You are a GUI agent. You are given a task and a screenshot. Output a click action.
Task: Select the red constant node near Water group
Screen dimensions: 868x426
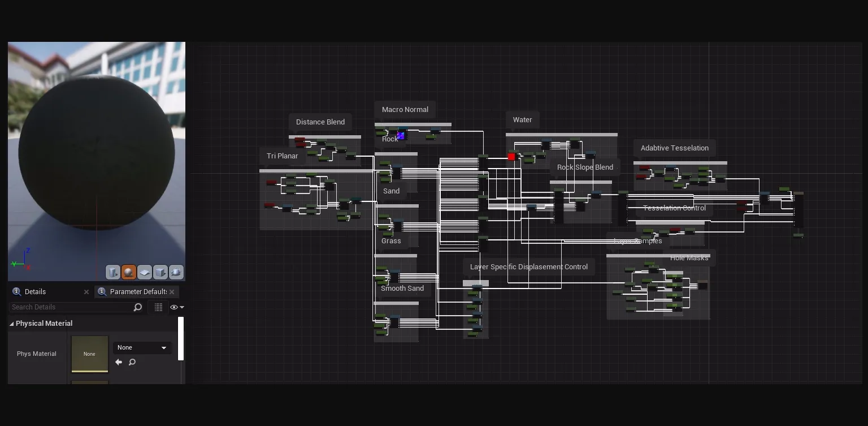click(511, 156)
